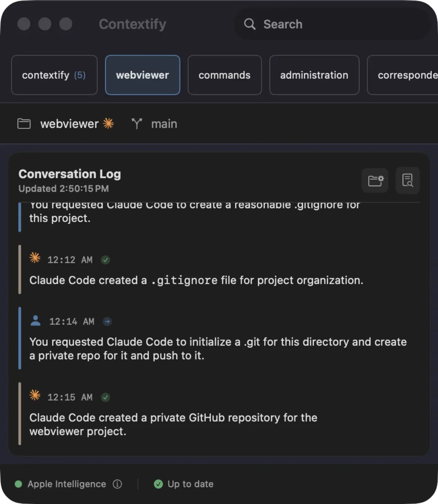Image resolution: width=438 pixels, height=504 pixels.
Task: Click the orange Claude spark beside webviewer
Action: point(108,123)
